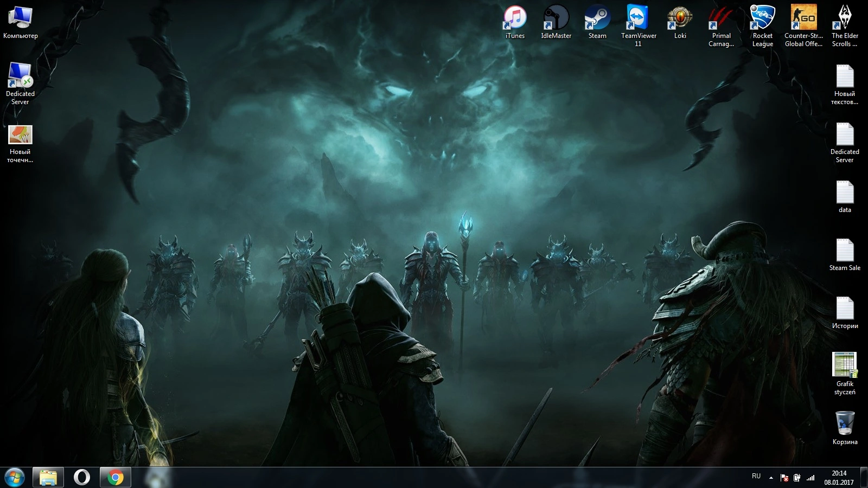Open the Steam Sale document

tap(845, 255)
